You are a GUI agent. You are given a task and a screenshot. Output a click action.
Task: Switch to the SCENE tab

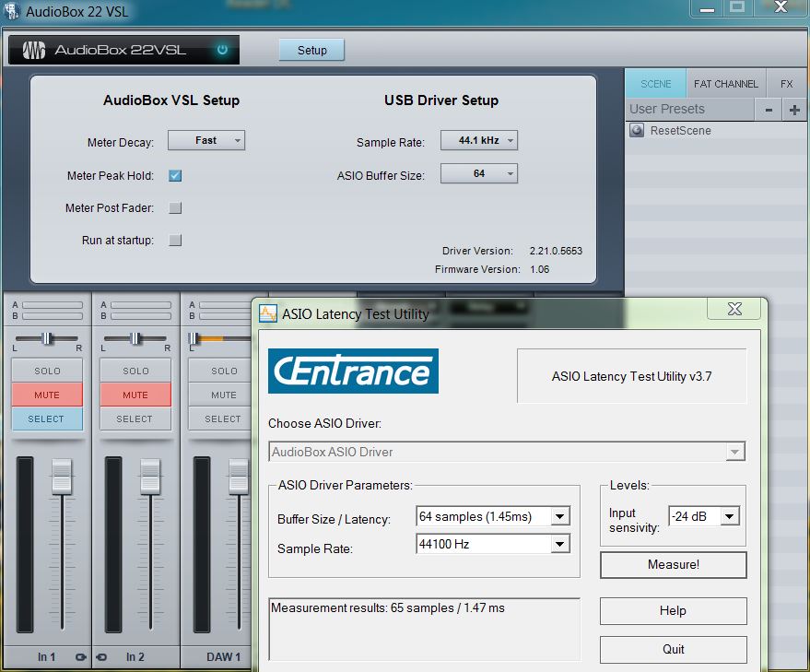tap(655, 84)
